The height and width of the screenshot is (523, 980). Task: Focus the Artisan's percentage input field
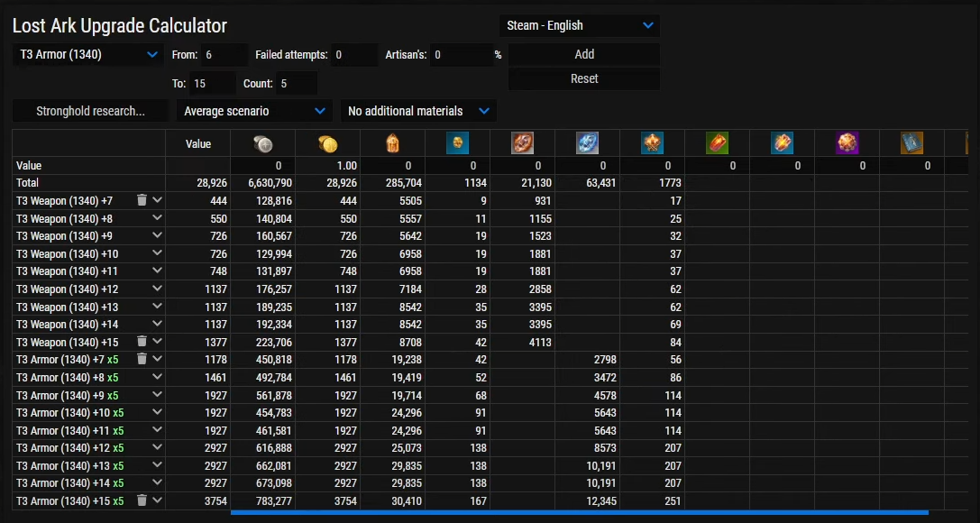point(462,55)
